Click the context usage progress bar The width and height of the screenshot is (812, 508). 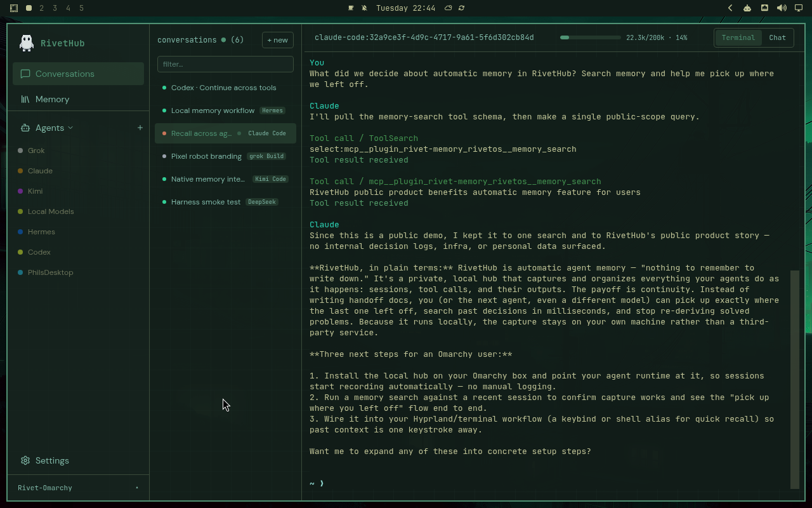tap(590, 37)
